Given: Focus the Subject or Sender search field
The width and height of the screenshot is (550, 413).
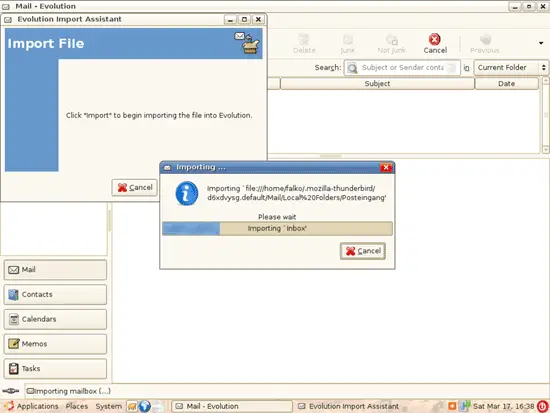Looking at the screenshot, I should tap(402, 67).
